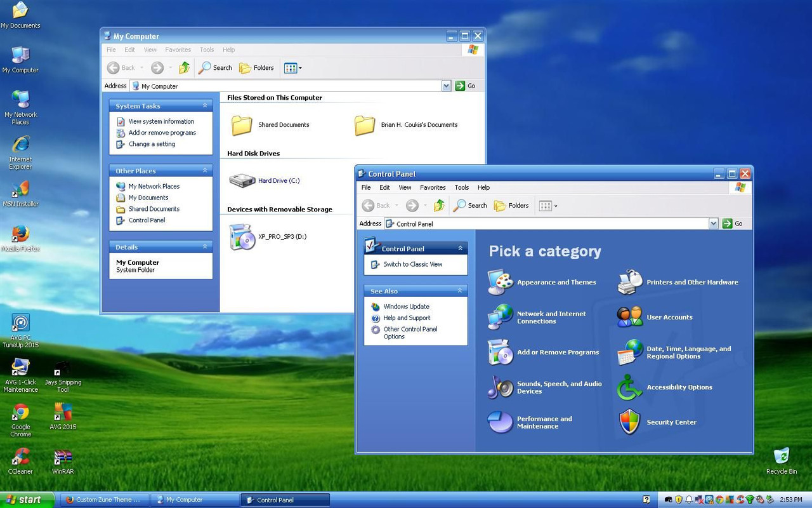Toggle Folders pane in Control Panel toolbar
This screenshot has height=508, width=812.
tap(511, 205)
